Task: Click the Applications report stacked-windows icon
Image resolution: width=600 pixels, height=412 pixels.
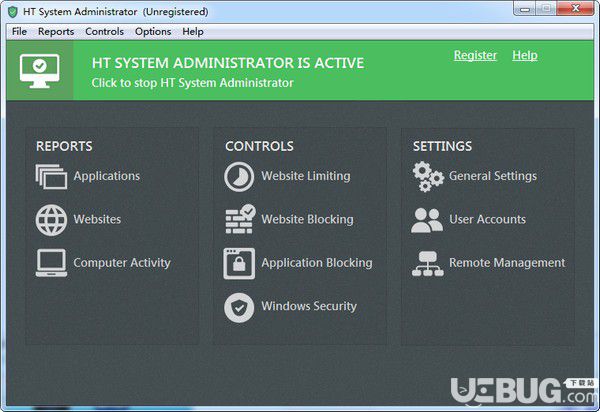Action: coord(51,177)
